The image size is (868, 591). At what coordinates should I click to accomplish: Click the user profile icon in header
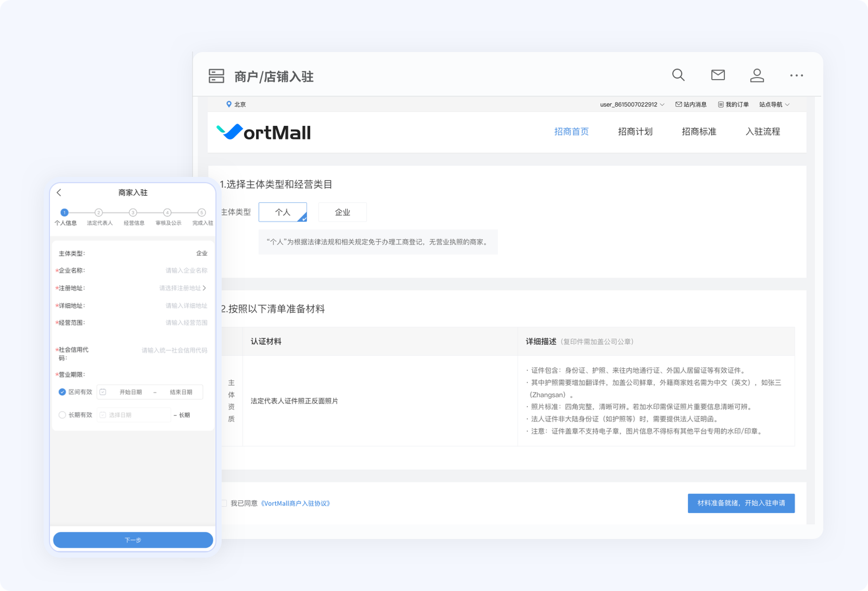[757, 75]
